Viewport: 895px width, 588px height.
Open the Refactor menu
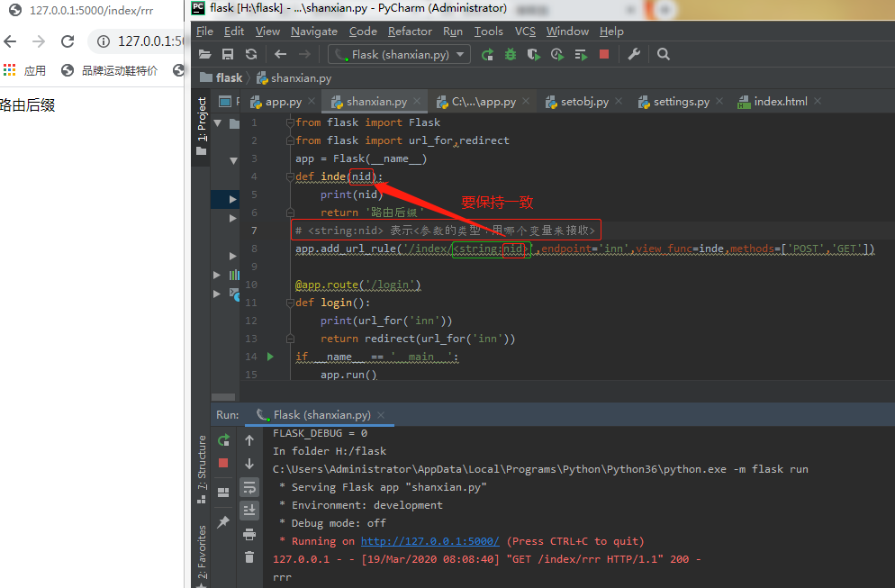click(410, 32)
